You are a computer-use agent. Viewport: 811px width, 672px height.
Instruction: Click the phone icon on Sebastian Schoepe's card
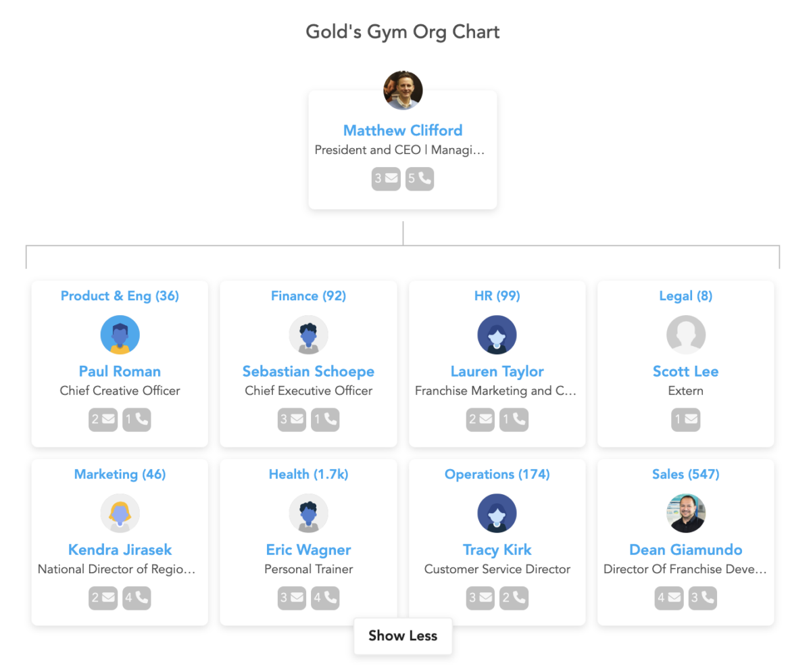[x=325, y=419]
